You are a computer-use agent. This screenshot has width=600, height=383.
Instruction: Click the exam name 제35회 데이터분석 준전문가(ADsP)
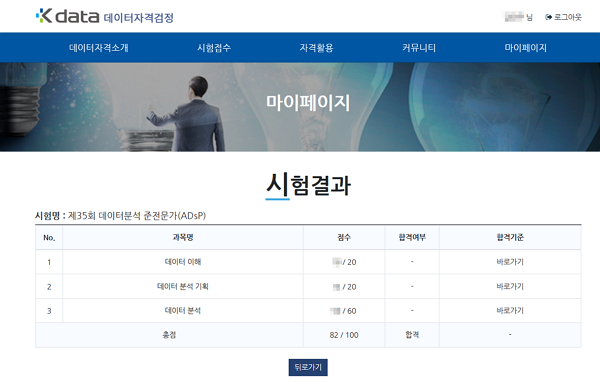coord(137,216)
